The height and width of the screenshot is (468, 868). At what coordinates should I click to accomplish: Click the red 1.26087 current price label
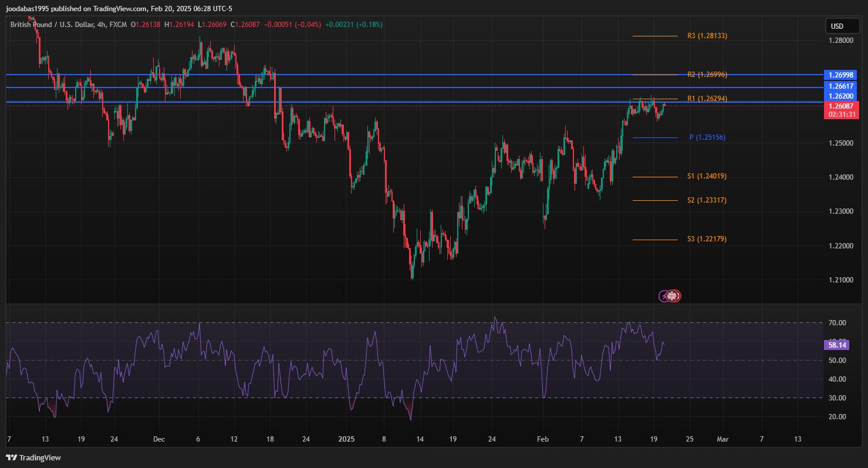842,106
